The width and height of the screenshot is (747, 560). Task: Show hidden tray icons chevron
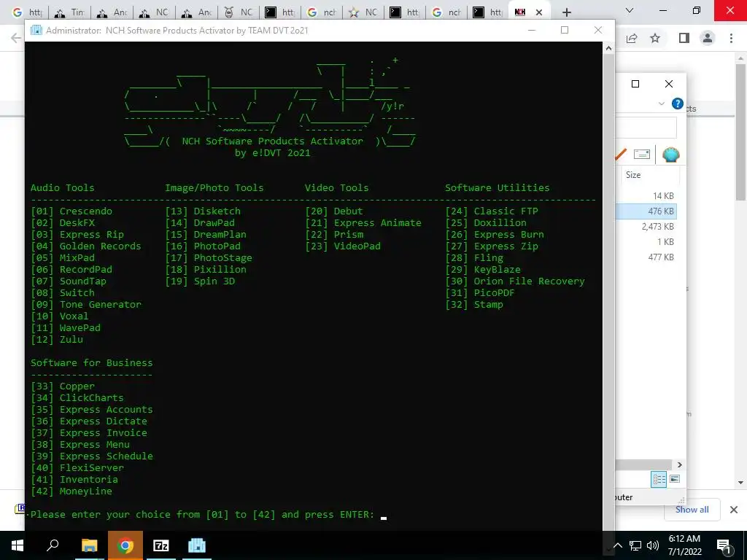click(617, 545)
